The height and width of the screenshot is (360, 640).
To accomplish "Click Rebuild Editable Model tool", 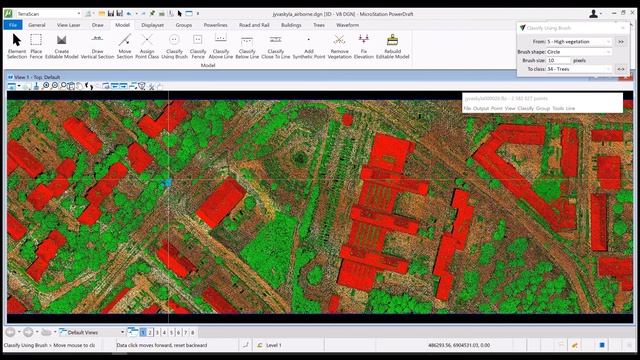I will 392,46.
